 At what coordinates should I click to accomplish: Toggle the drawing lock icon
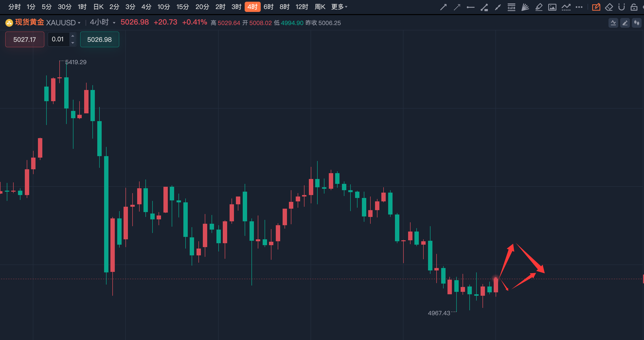(x=634, y=7)
